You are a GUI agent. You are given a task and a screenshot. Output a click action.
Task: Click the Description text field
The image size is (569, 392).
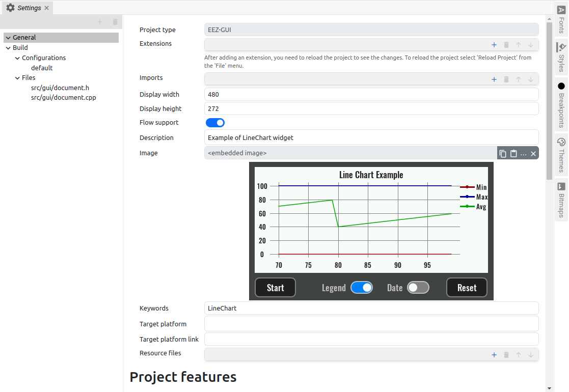coord(371,137)
